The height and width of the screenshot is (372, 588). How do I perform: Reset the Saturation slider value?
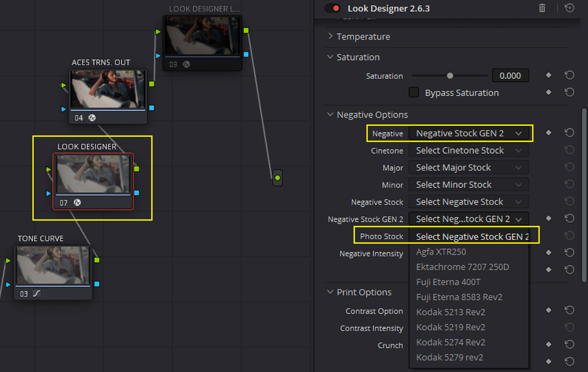point(569,75)
